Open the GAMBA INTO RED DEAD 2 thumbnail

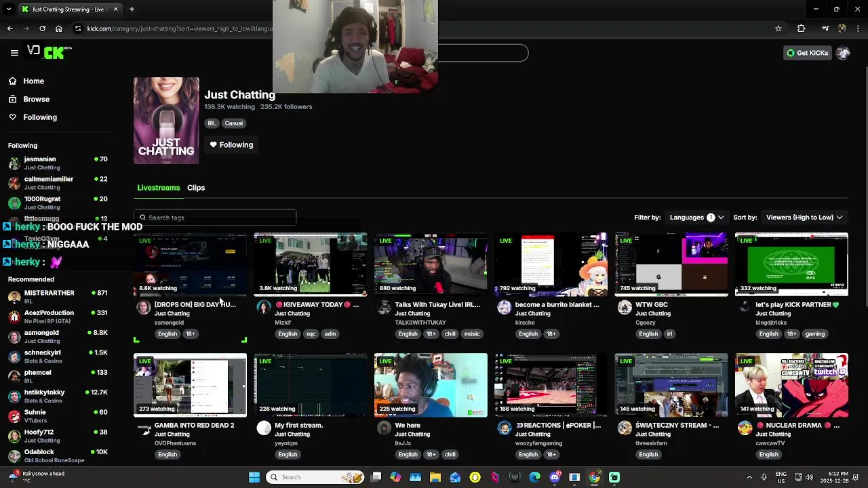tap(190, 385)
